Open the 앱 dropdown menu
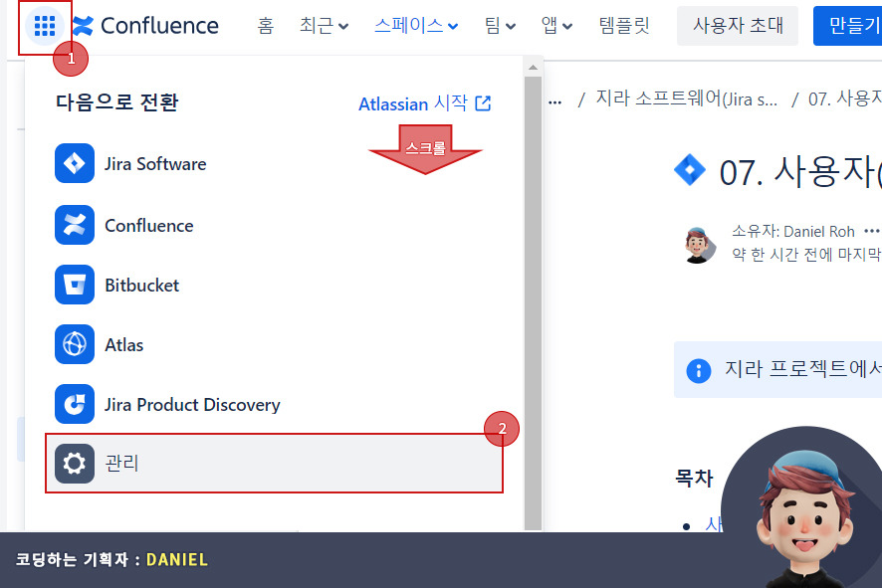This screenshot has width=882, height=588. (x=556, y=26)
